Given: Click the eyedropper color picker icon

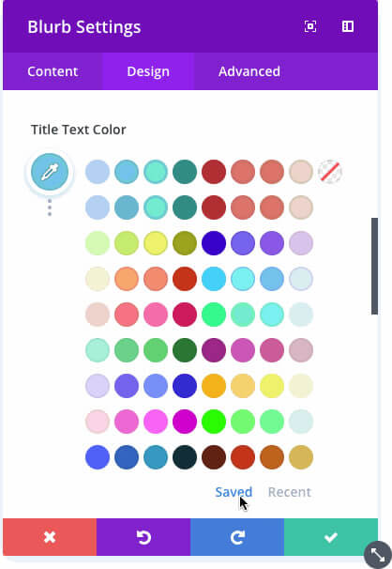Looking at the screenshot, I should (50, 172).
